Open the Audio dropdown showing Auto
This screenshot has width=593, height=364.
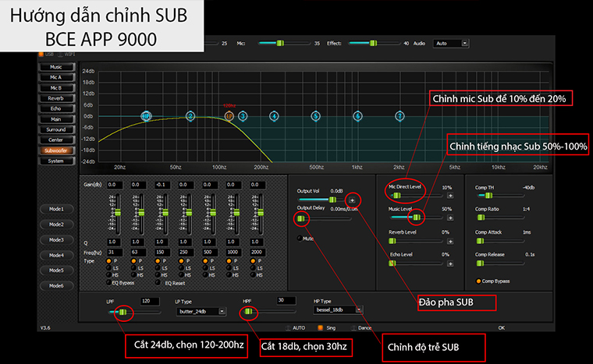pos(451,44)
